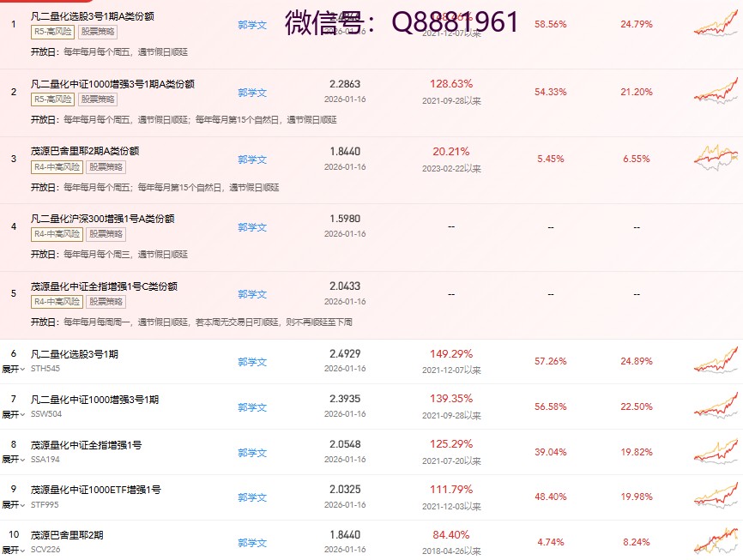The height and width of the screenshot is (560, 743).
Task: Open fund 凡二量化沪深300增强1号A类份额
Action: click(x=103, y=219)
